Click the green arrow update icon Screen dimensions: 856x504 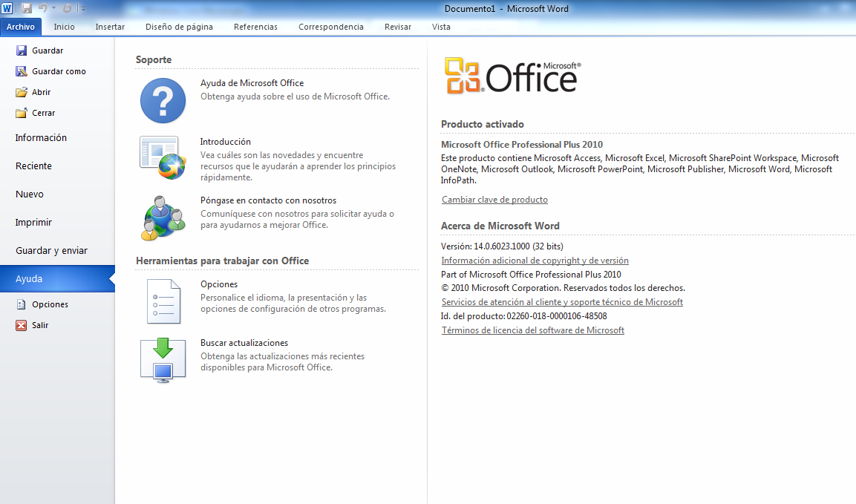pos(163,360)
